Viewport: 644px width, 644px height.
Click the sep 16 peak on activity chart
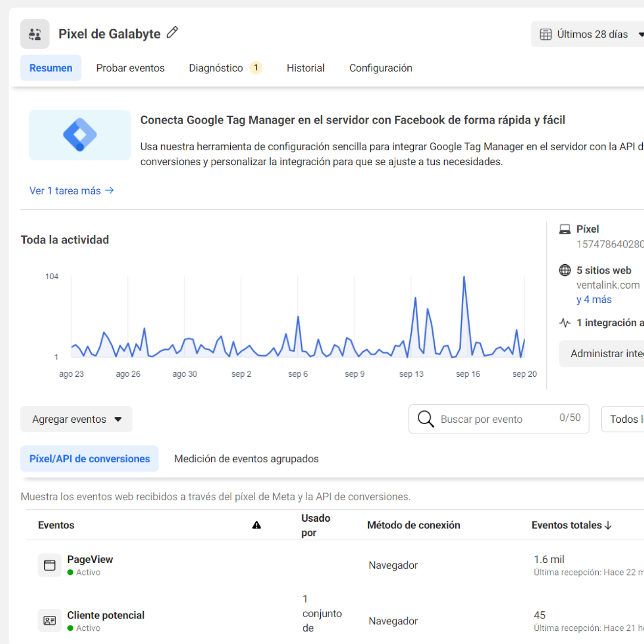tap(464, 277)
